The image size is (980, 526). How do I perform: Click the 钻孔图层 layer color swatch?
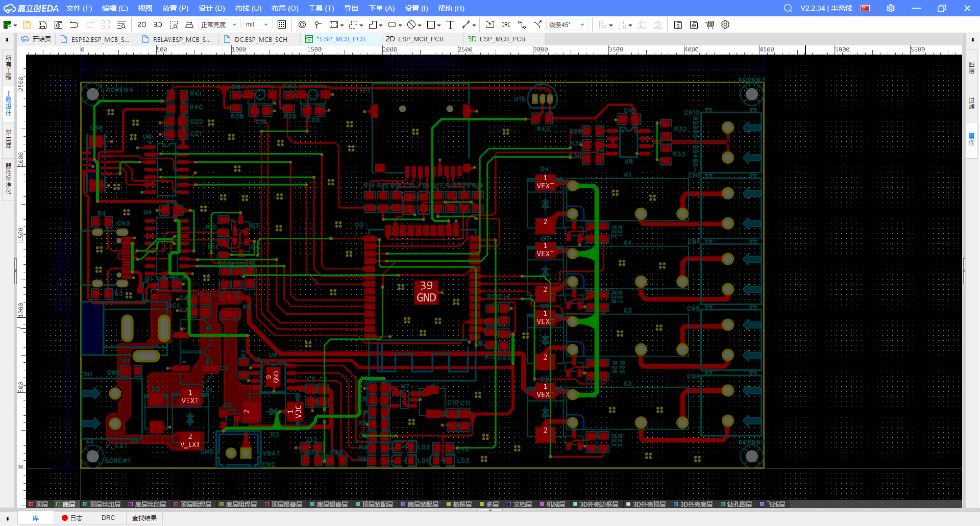(x=723, y=504)
